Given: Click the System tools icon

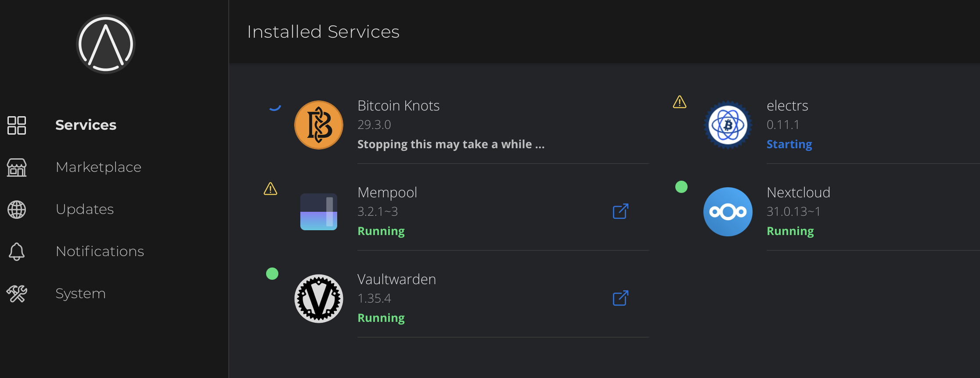Looking at the screenshot, I should pyautogui.click(x=17, y=294).
